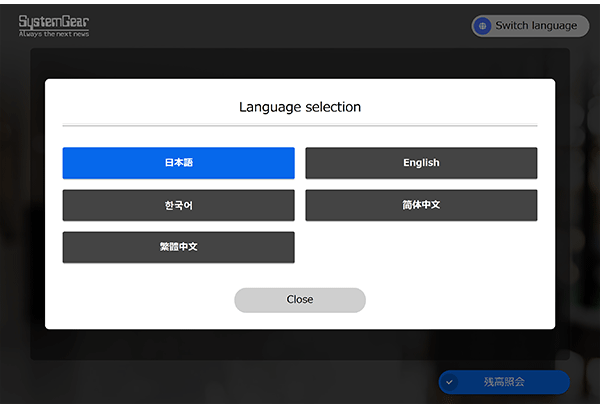This screenshot has width=600, height=408.
Task: Click the globe icon in Switch language
Action: click(x=483, y=26)
